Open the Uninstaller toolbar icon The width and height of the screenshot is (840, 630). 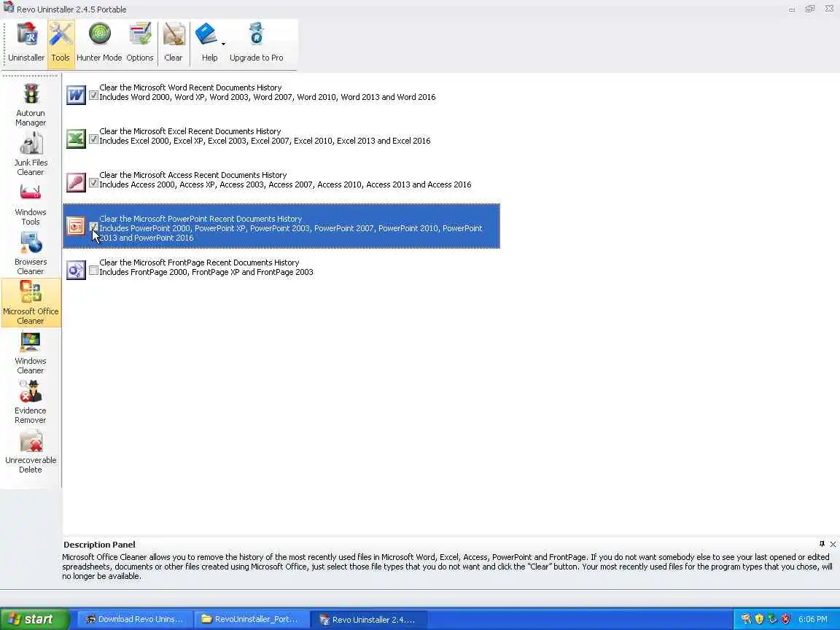click(26, 44)
